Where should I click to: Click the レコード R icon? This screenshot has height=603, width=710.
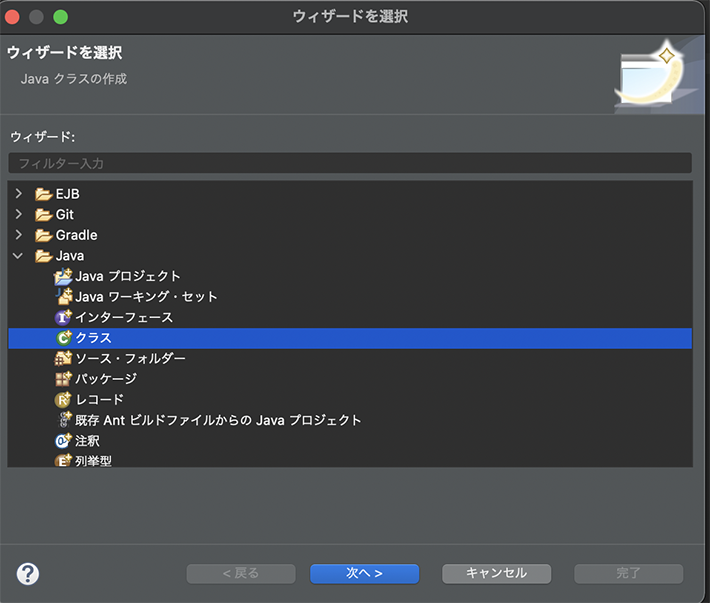tap(63, 399)
